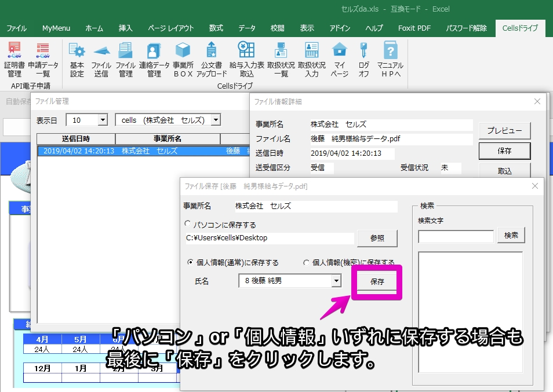Switch to MyMenu tab

tap(56, 28)
